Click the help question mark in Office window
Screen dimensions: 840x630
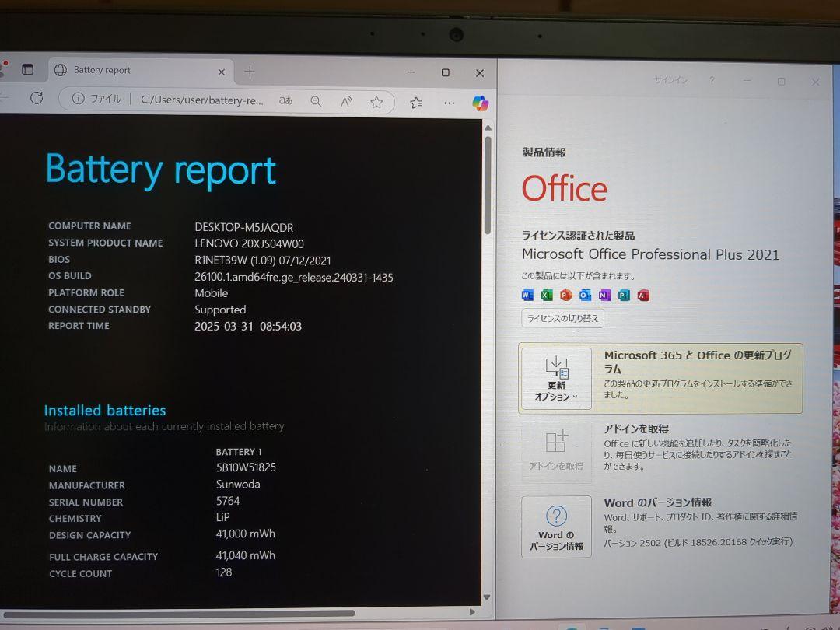712,80
